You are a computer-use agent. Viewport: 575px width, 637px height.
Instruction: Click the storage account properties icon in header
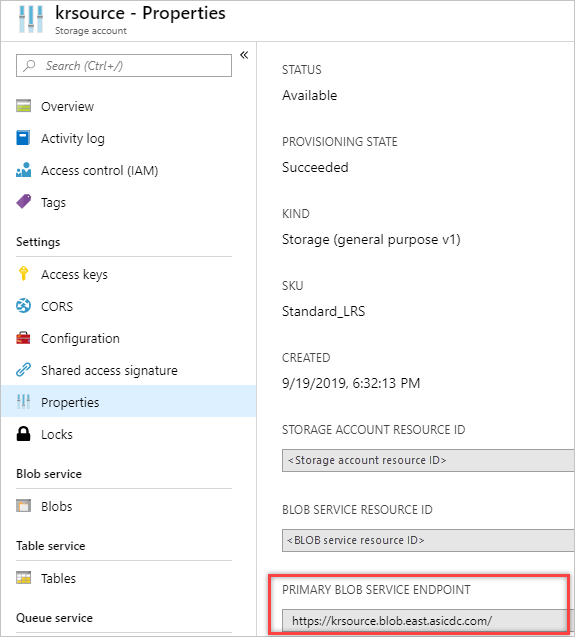click(x=31, y=19)
